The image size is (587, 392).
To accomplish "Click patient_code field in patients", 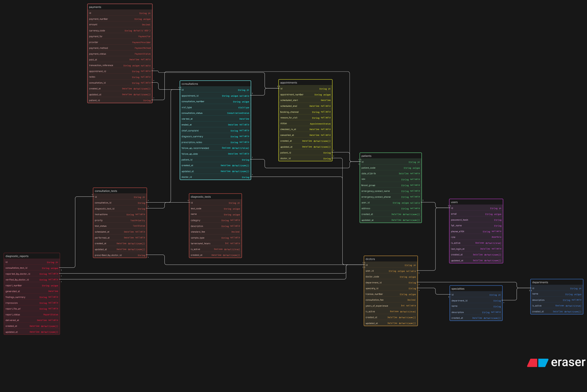I will (390, 168).
